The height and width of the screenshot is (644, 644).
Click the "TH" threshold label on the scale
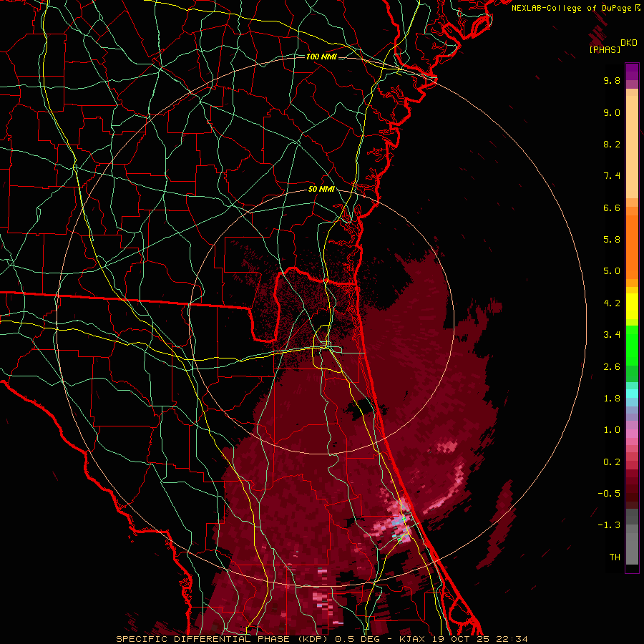pos(615,557)
